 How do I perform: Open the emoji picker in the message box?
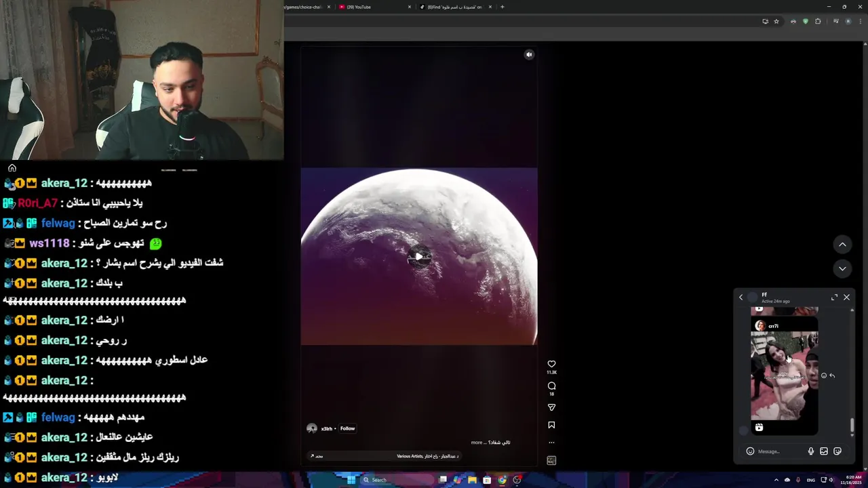tap(750, 451)
